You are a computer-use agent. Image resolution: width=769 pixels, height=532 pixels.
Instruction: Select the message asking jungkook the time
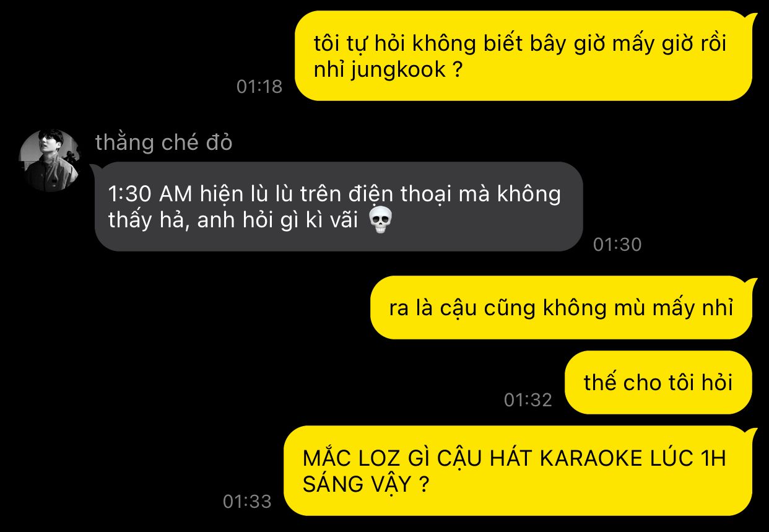coord(523,56)
